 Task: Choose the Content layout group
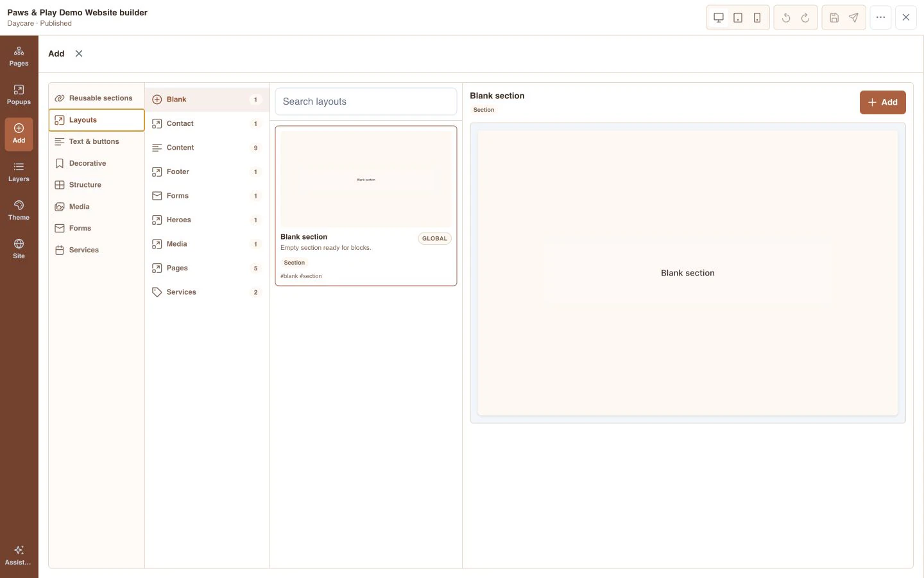tap(207, 148)
